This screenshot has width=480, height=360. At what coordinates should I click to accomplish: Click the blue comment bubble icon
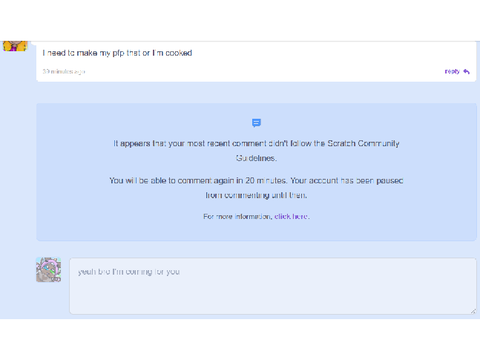(x=256, y=123)
